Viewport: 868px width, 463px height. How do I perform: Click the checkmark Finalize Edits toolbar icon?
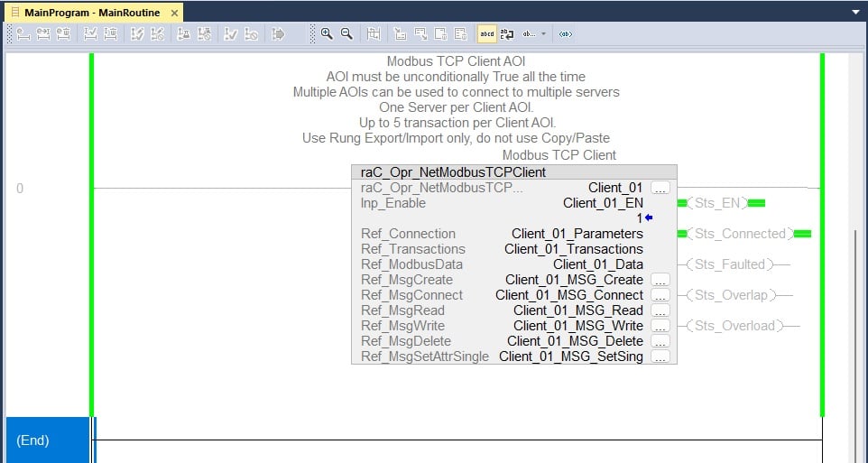coord(231,34)
